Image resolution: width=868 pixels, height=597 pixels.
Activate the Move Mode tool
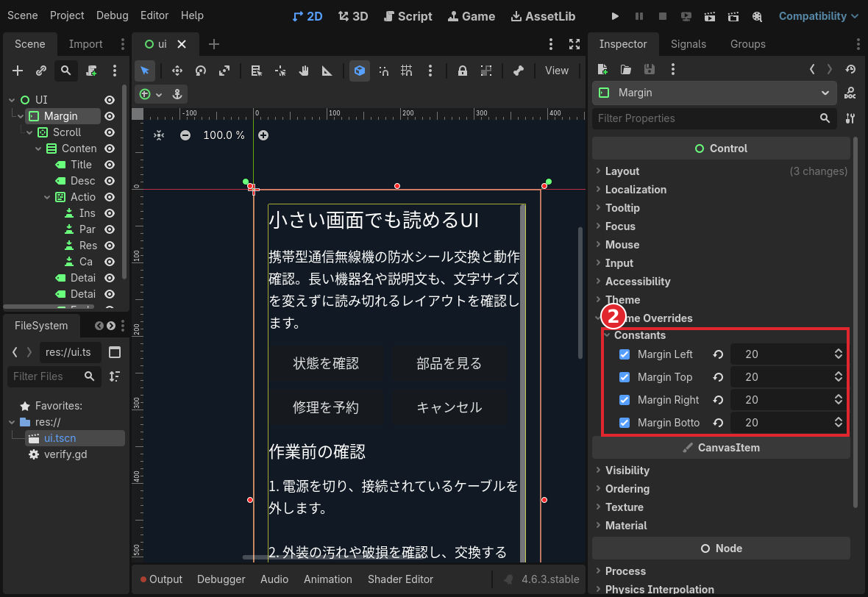177,71
